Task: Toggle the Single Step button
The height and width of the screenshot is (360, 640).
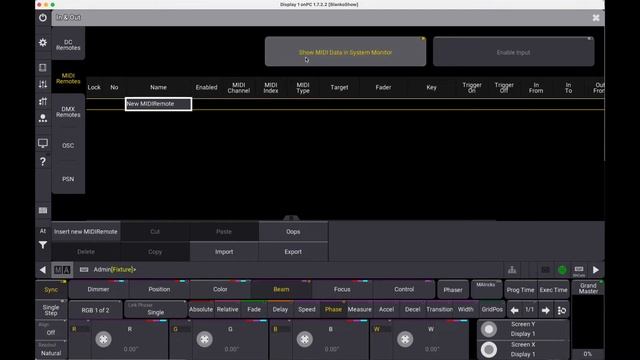Action: click(51, 310)
